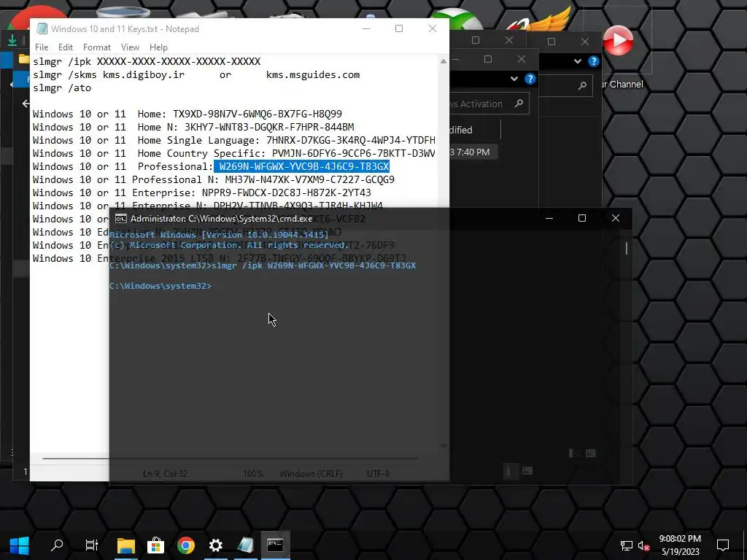Open taskbar Search
Image resolution: width=747 pixels, height=560 pixels.
57,545
